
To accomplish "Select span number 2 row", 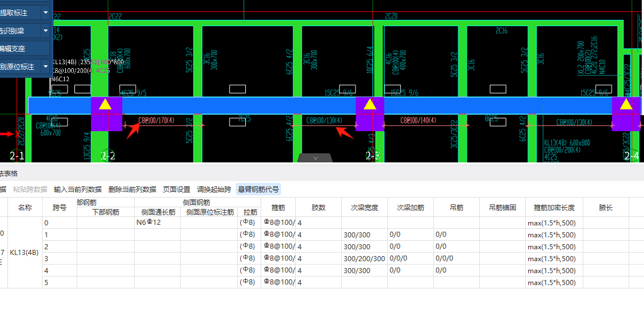I will click(x=60, y=246).
